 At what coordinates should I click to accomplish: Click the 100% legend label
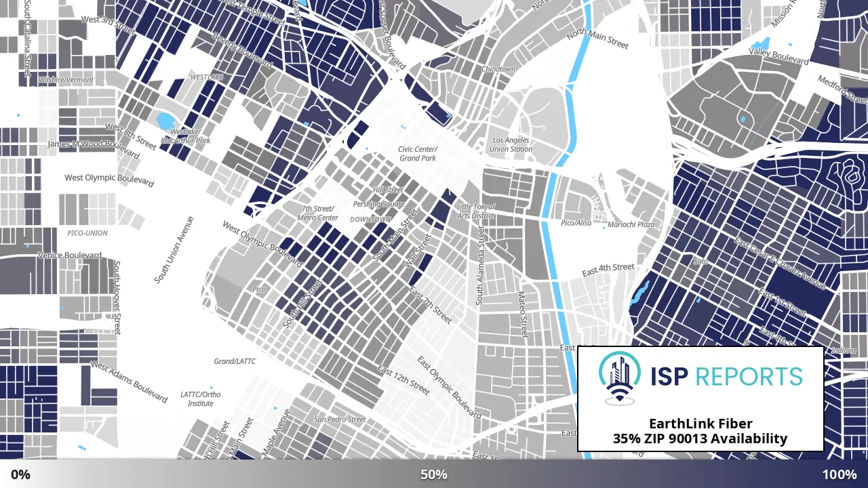coord(840,474)
